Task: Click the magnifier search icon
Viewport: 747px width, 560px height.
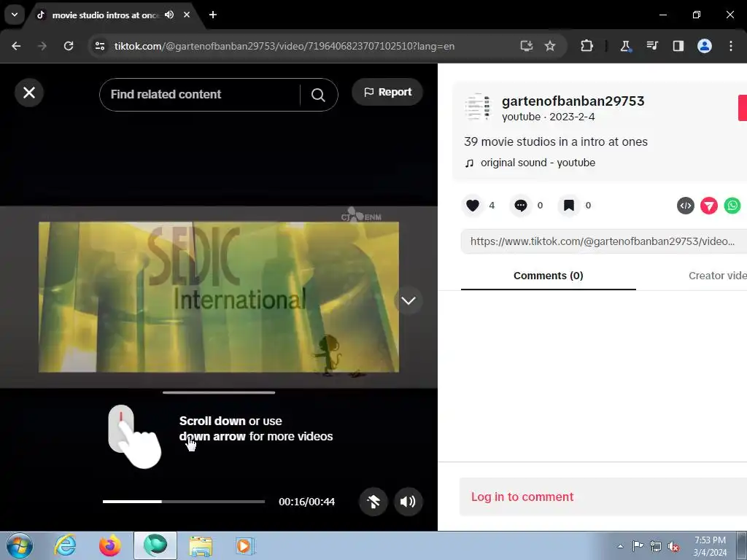Action: pos(318,95)
